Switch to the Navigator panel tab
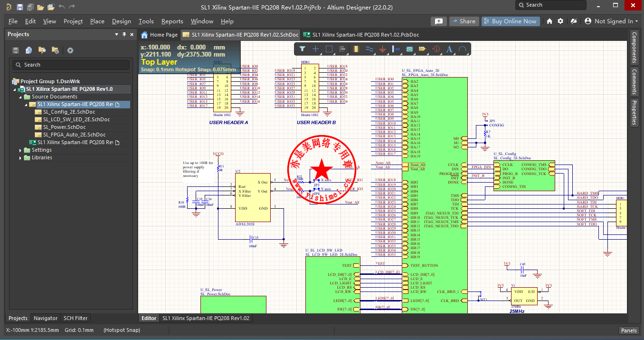The image size is (644, 340). click(46, 318)
